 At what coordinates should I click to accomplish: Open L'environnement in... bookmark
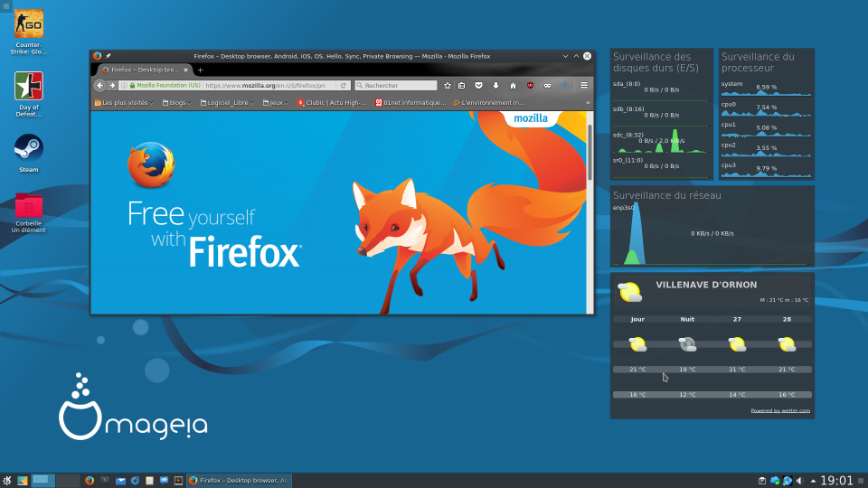pos(489,102)
